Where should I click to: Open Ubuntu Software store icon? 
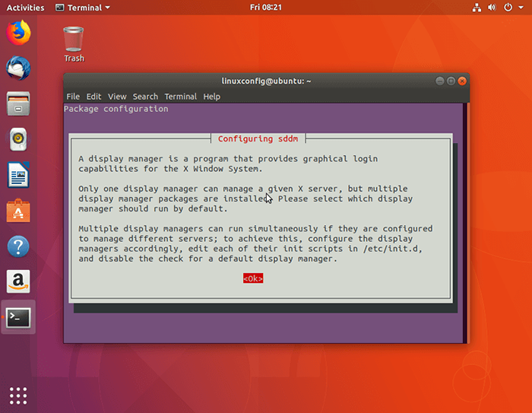18,211
